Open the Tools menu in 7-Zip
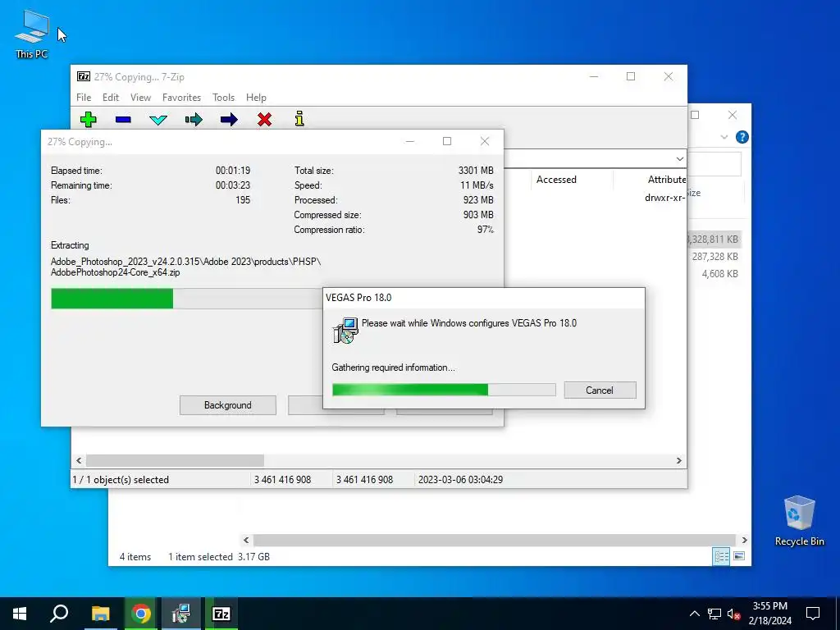The width and height of the screenshot is (840, 630). [x=223, y=98]
